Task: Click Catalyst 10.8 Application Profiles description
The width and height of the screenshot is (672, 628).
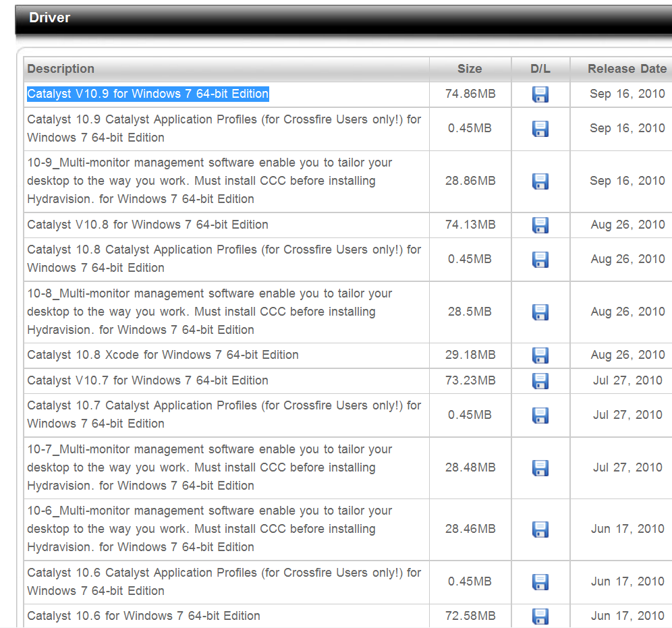Action: [224, 259]
